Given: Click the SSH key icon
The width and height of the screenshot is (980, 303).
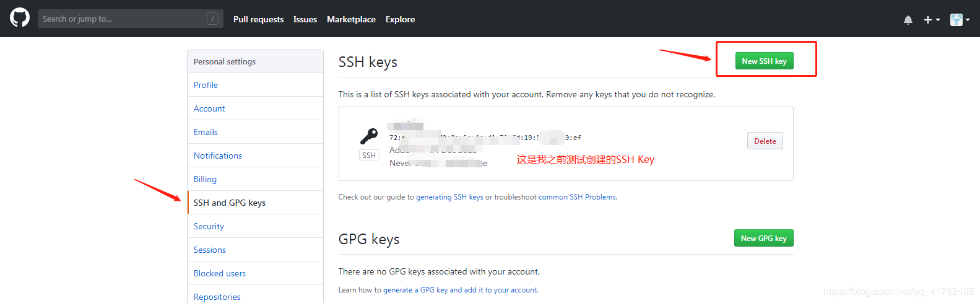Looking at the screenshot, I should pos(369,136).
